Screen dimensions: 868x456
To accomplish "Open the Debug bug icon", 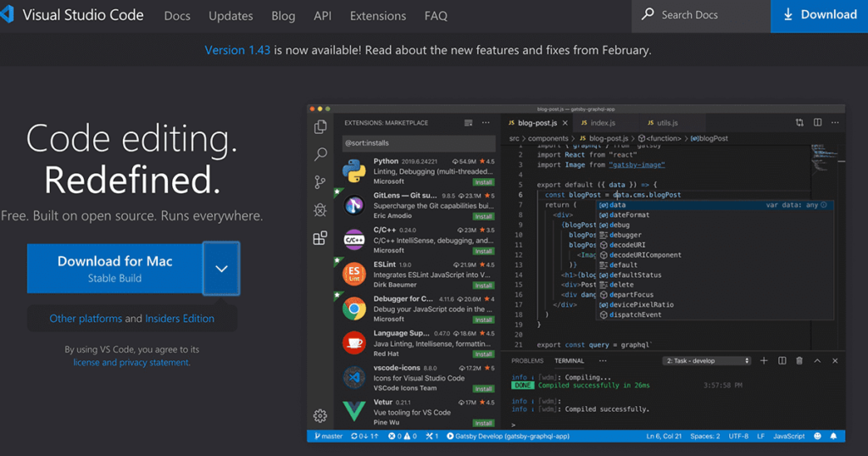I will click(320, 209).
